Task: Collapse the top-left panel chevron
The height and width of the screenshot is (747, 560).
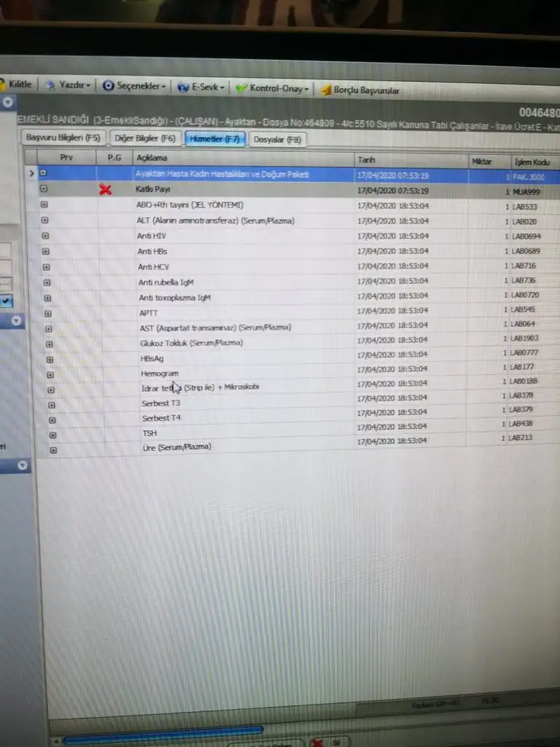Action: 7,103
